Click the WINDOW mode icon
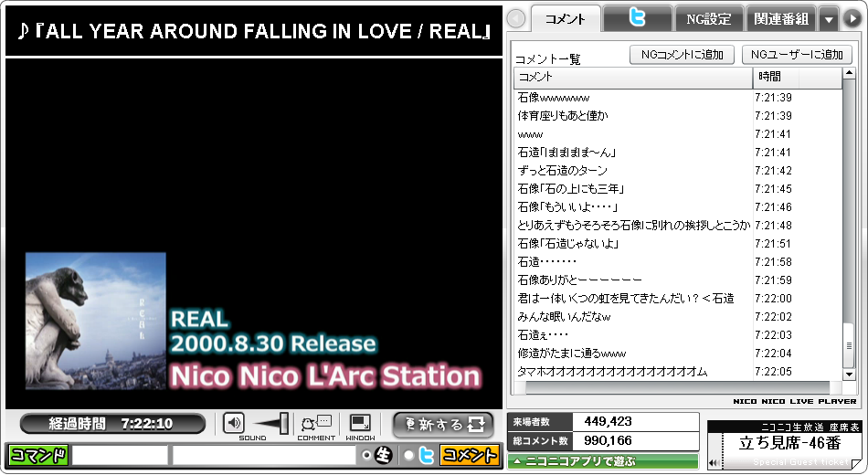Image resolution: width=868 pixels, height=475 pixels. [360, 424]
